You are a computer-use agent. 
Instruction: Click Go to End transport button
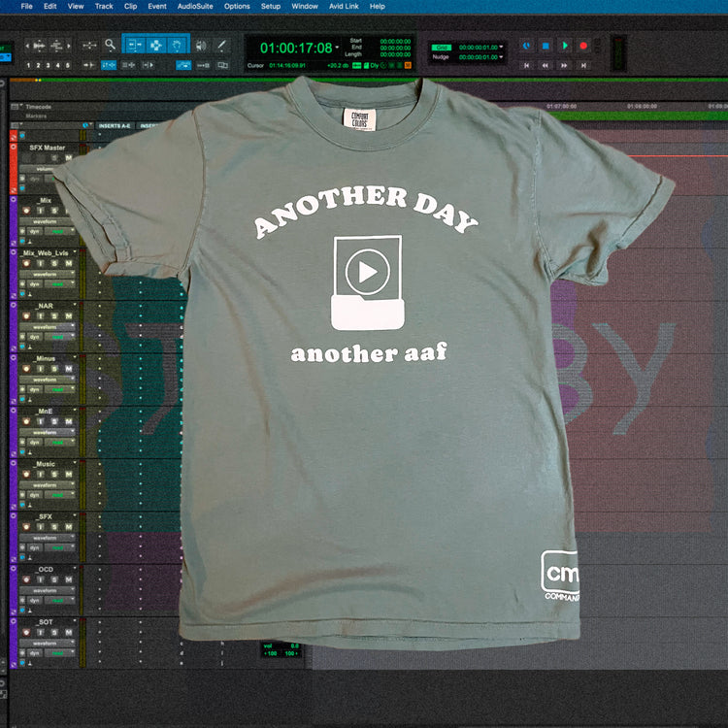click(583, 65)
